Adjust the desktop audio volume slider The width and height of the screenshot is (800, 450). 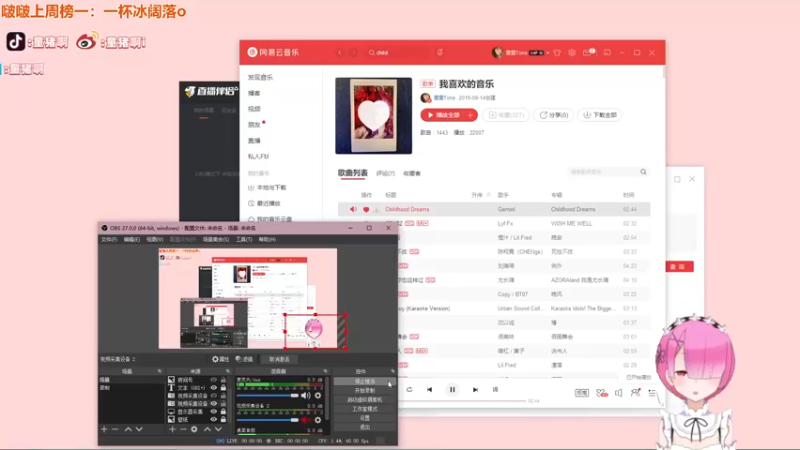tap(268, 395)
